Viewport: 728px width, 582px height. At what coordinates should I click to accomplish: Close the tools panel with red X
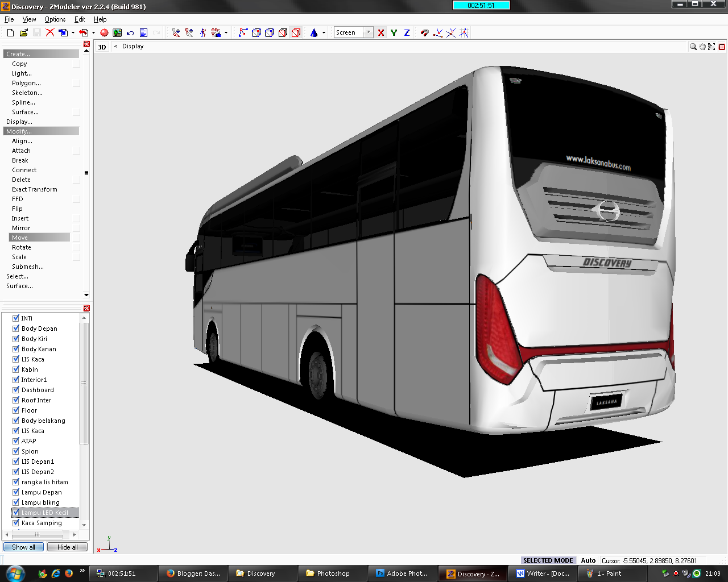86,44
